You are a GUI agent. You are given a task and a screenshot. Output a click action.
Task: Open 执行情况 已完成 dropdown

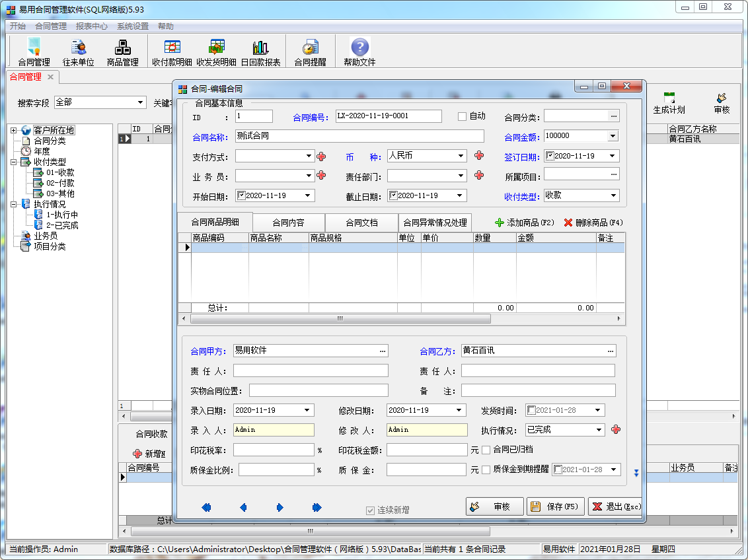coord(599,430)
